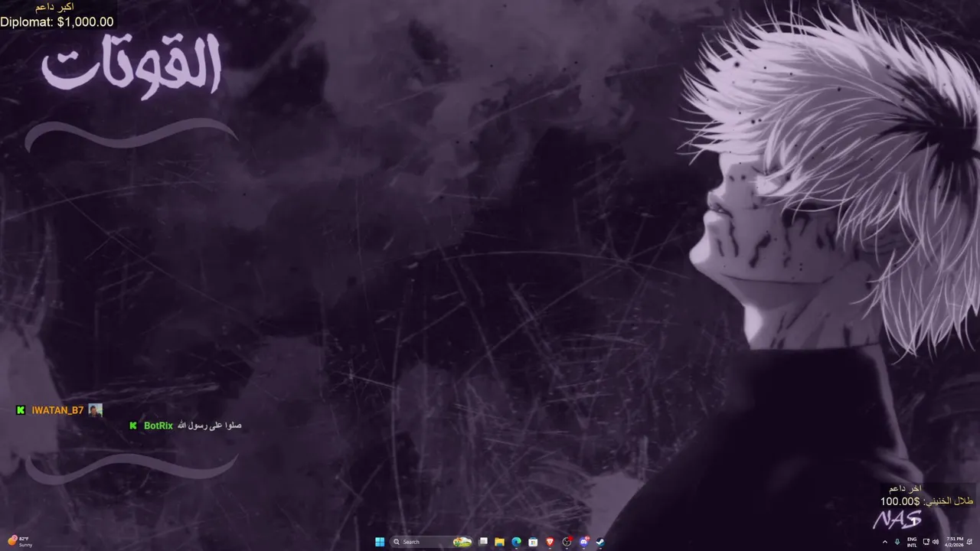This screenshot has height=551, width=980.
Task: Open the volume speaker tray icon
Action: (936, 542)
